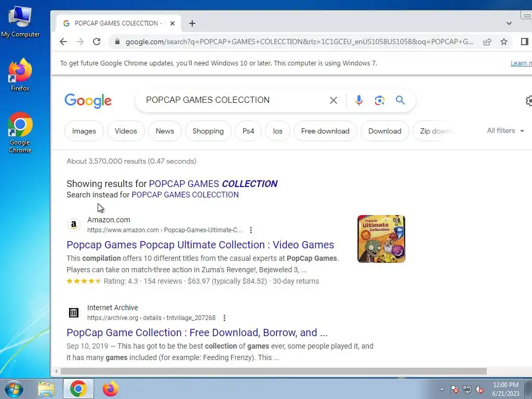532x399 pixels.
Task: Click the share page icon in address bar
Action: (x=487, y=42)
